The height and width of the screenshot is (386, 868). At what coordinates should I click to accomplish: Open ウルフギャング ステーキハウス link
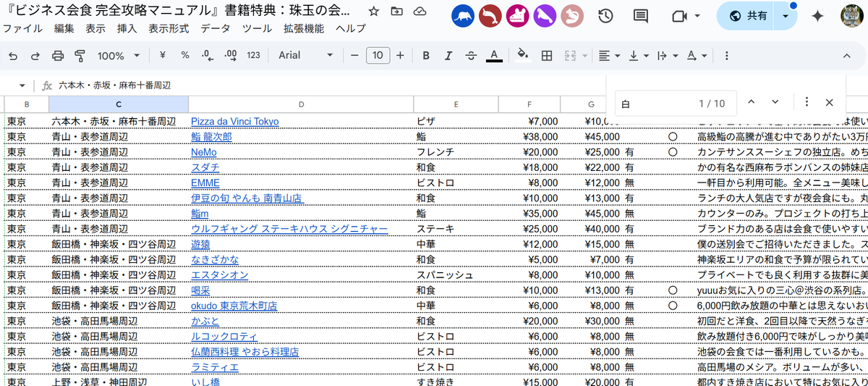289,229
